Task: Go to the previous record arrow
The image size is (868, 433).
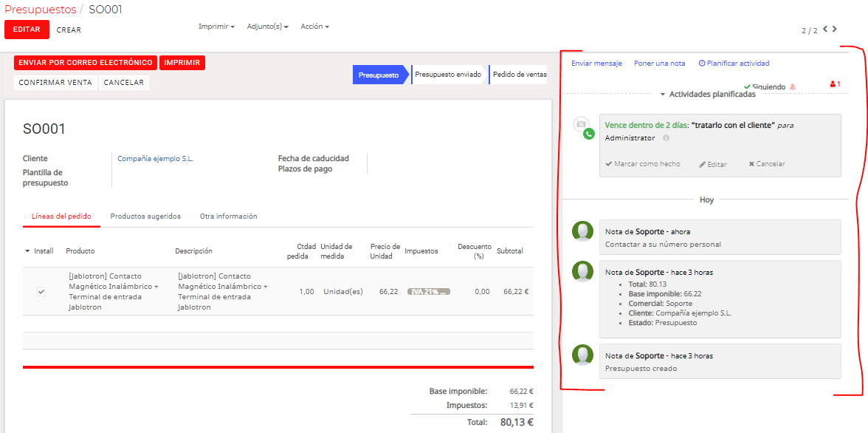Action: [x=825, y=29]
